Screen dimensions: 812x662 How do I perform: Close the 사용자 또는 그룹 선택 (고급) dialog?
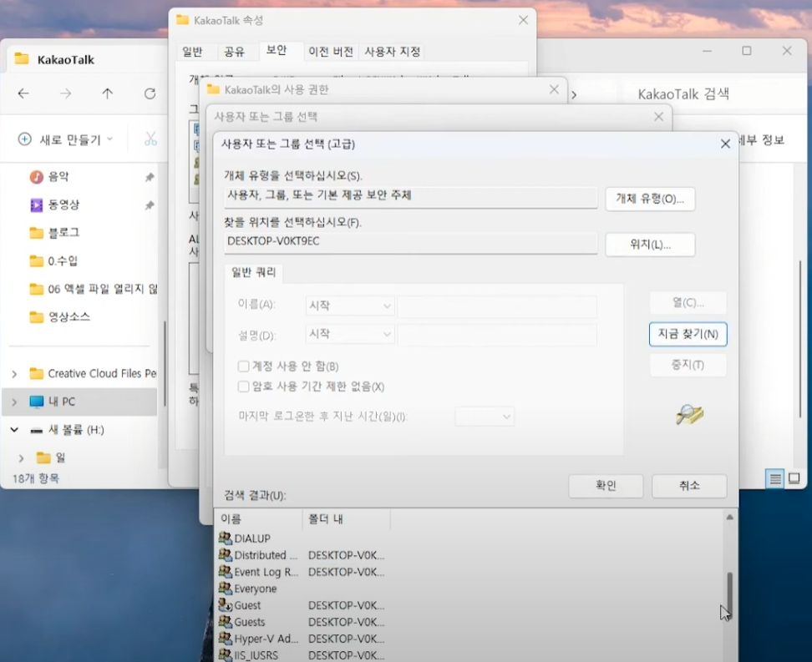tap(725, 144)
